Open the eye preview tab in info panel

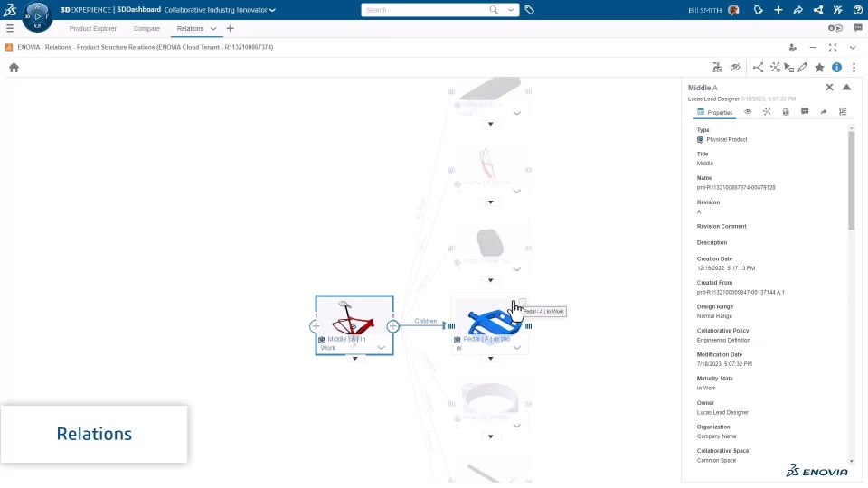click(x=748, y=112)
